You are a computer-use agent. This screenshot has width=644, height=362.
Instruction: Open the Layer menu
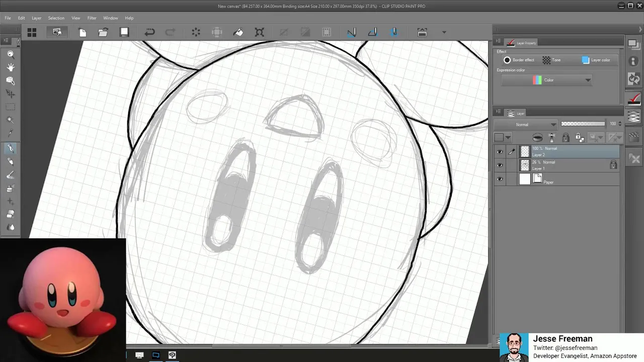[x=36, y=18]
